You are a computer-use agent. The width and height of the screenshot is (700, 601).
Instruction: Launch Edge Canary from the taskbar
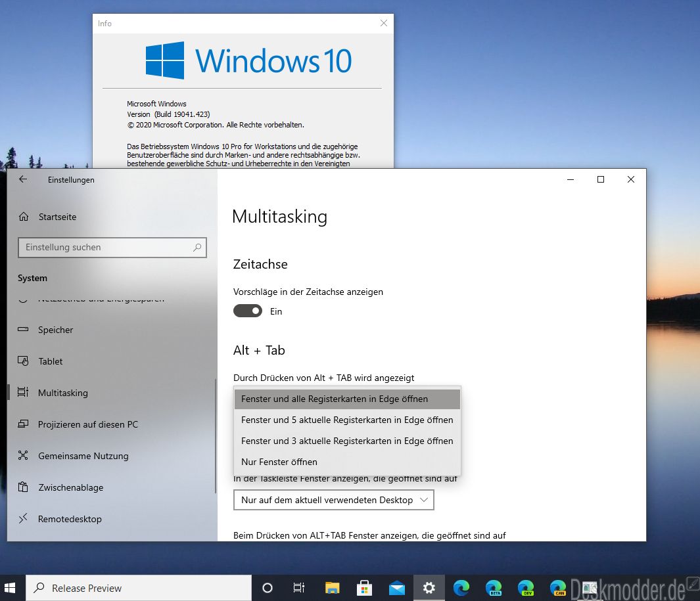point(558,588)
